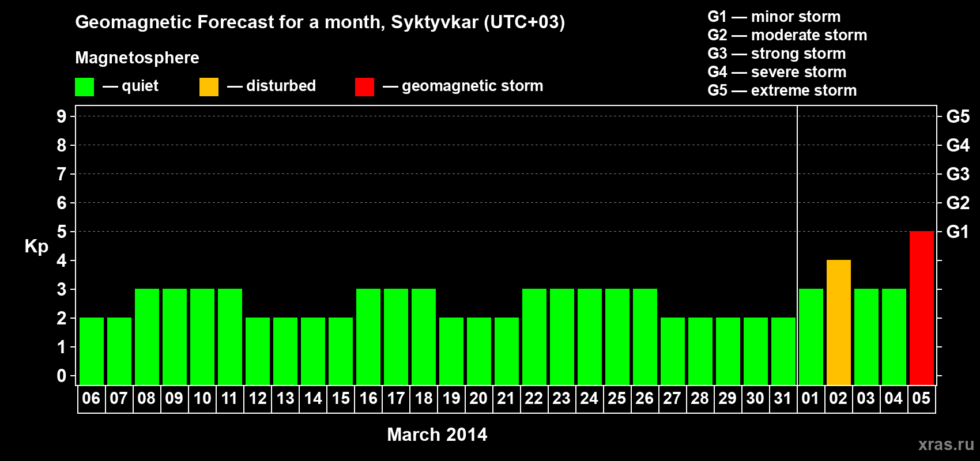Click the '— disturbed' legend label

tap(272, 86)
